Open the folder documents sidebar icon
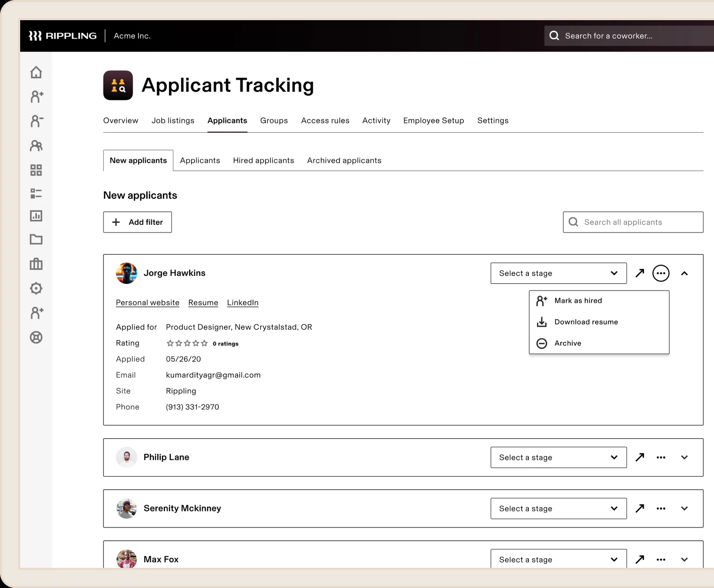Viewport: 714px width, 588px height. click(36, 239)
